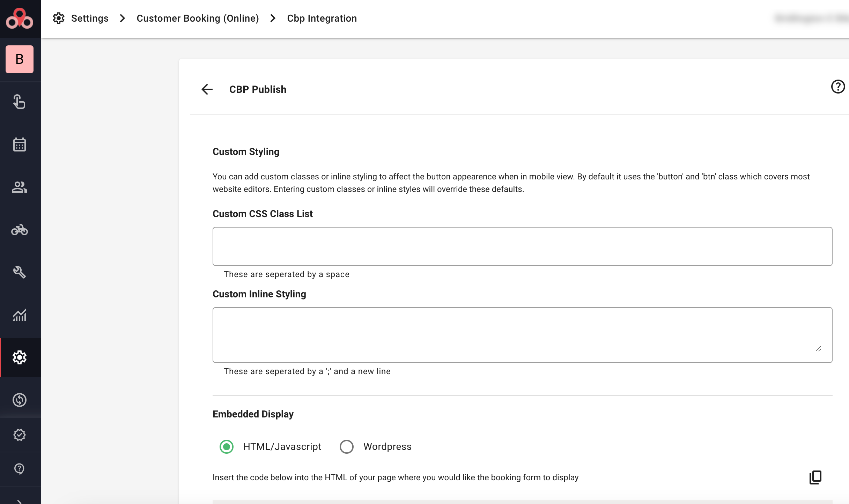Viewport: 849px width, 504px height.
Task: Go to Settings breadcrumb link
Action: pos(90,18)
